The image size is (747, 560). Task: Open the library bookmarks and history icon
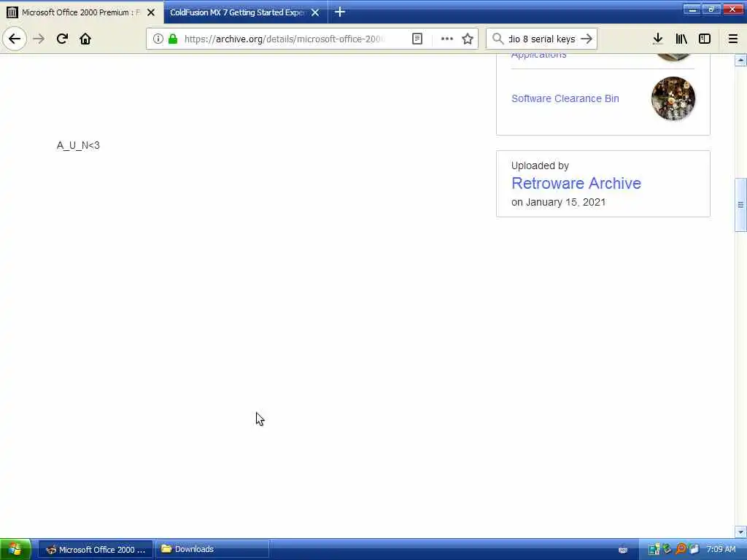(681, 39)
